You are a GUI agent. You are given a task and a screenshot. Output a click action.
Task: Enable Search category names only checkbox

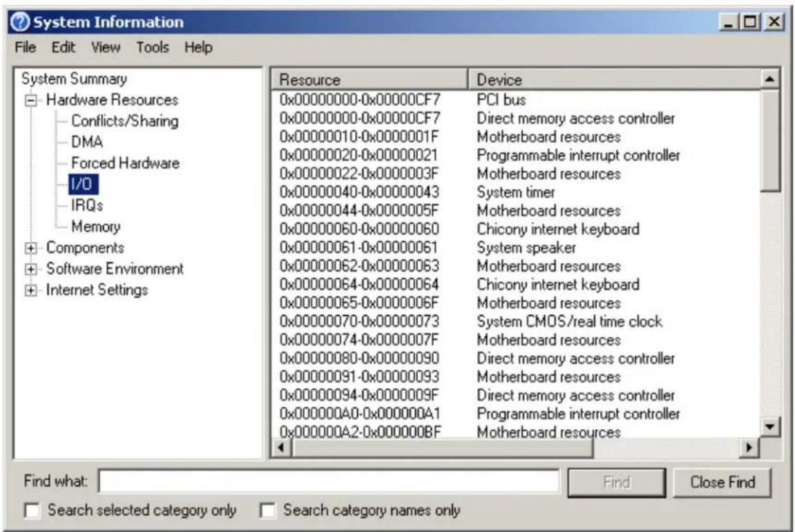[267, 510]
